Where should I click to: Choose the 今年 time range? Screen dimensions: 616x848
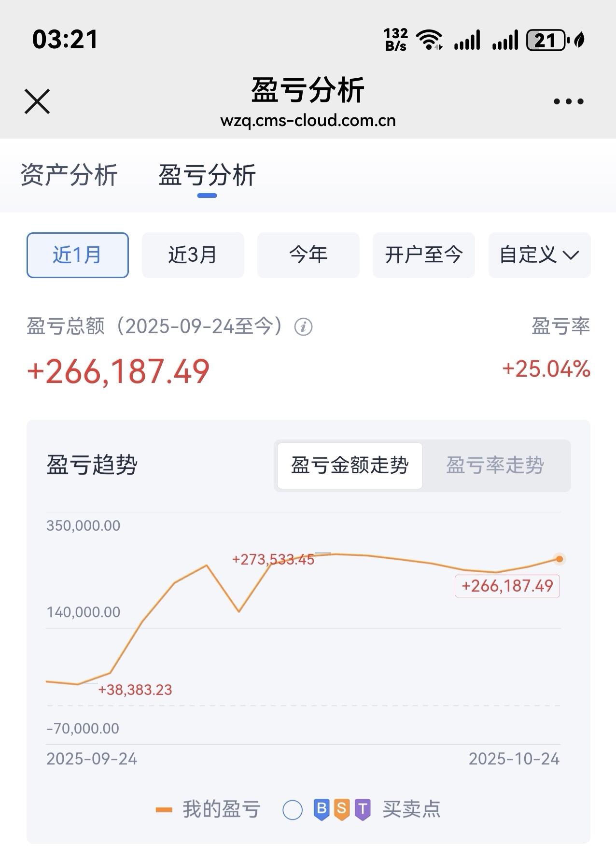308,255
